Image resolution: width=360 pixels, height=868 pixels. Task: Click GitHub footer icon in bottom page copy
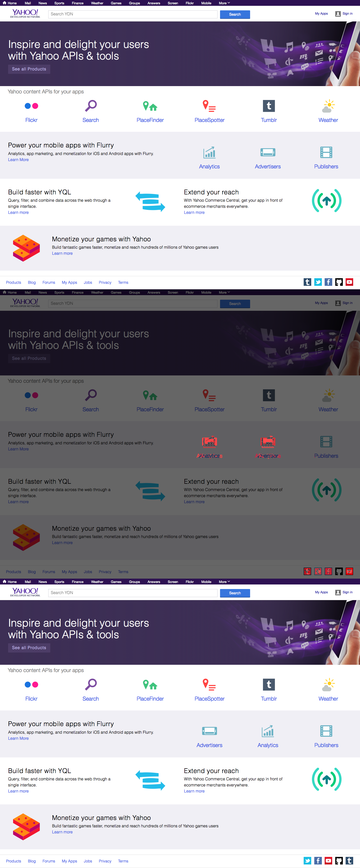(339, 861)
